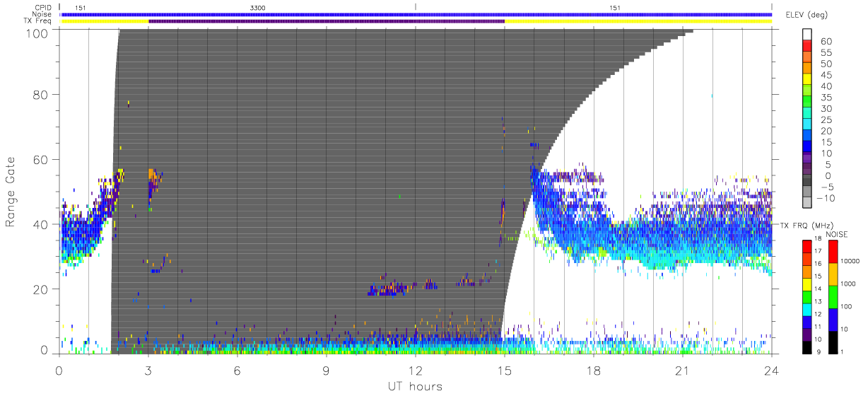Pick the white top swatch in the ELEV color bar

[x=807, y=35]
